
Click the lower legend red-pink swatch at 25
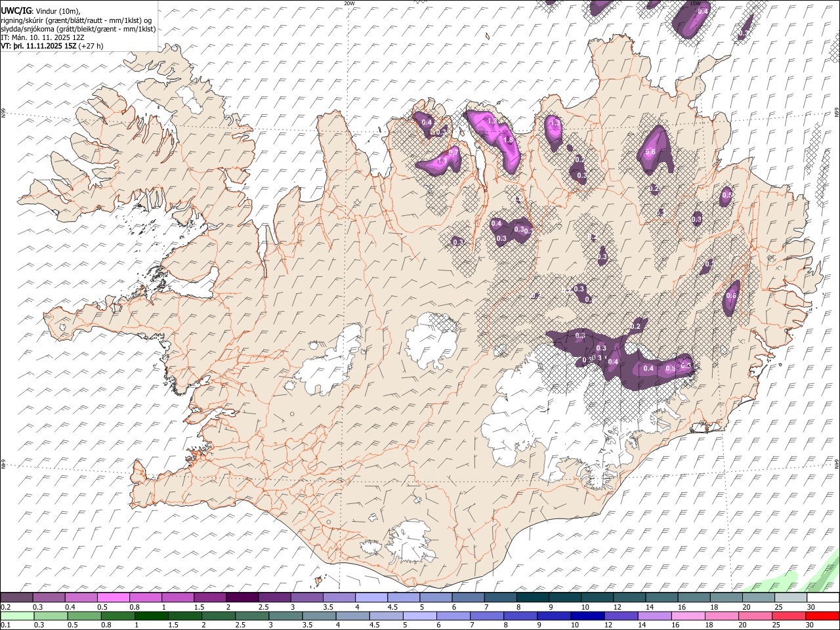click(789, 616)
